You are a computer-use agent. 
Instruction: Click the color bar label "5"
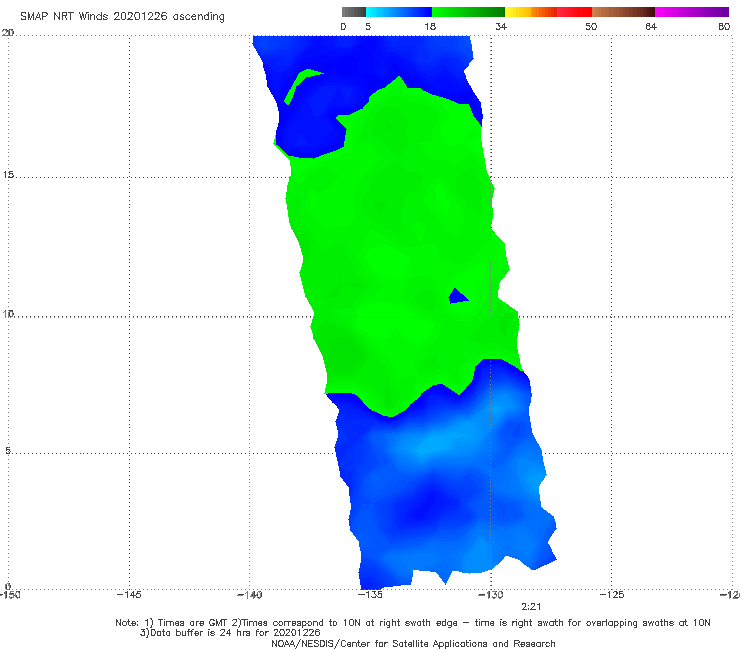[x=368, y=26]
